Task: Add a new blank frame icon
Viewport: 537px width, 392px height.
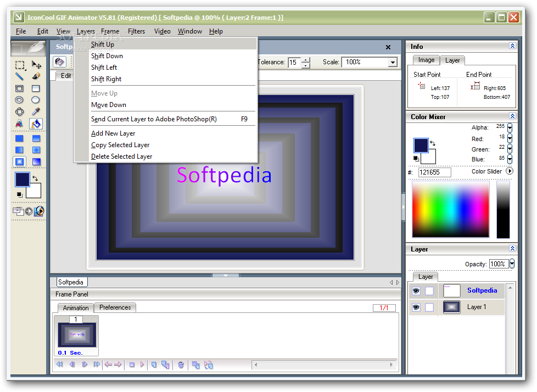Action: (x=154, y=365)
